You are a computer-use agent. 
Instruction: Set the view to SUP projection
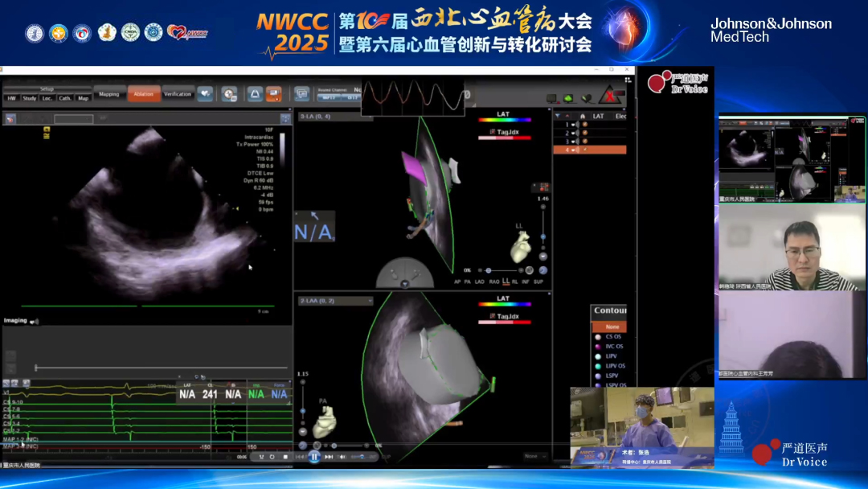538,281
